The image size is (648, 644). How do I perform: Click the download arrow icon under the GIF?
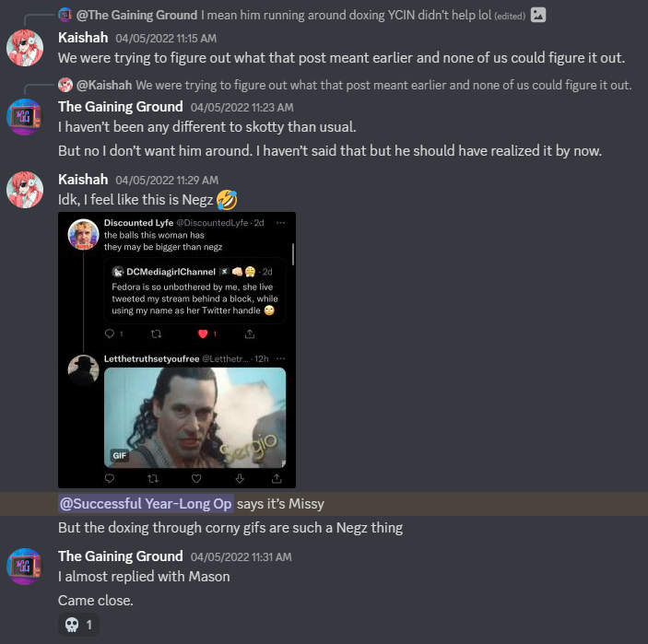coord(240,478)
